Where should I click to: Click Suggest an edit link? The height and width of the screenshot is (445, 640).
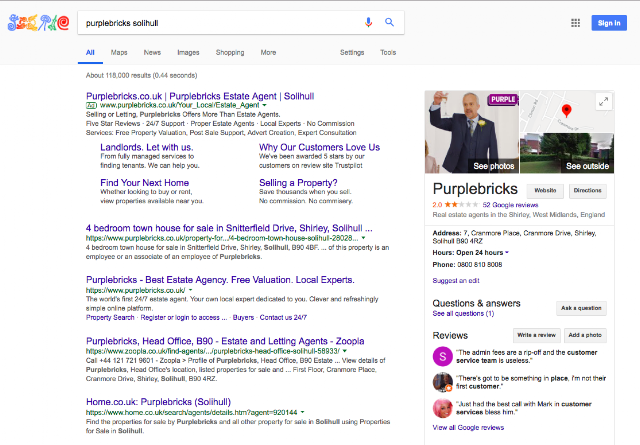pos(456,281)
